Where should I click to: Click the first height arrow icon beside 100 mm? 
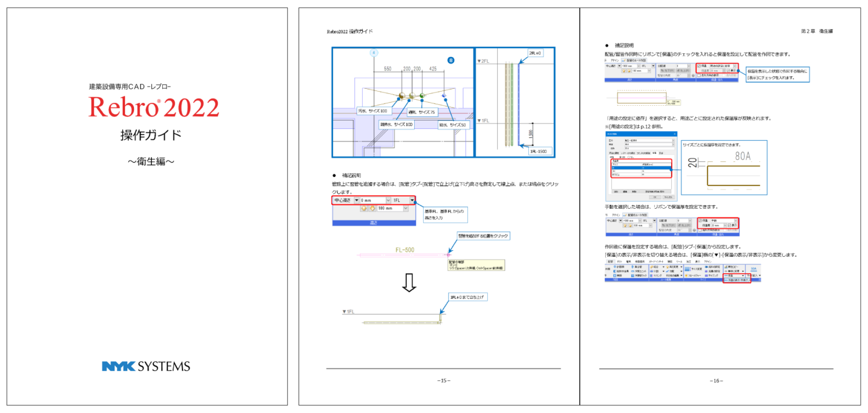tap(364, 208)
